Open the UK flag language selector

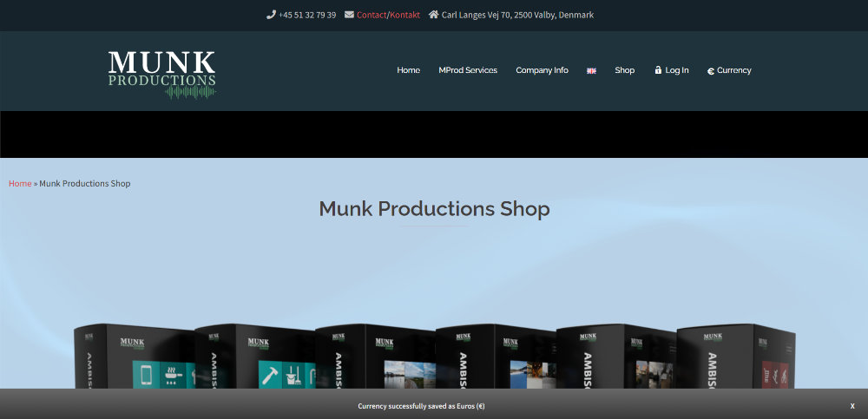pos(591,71)
